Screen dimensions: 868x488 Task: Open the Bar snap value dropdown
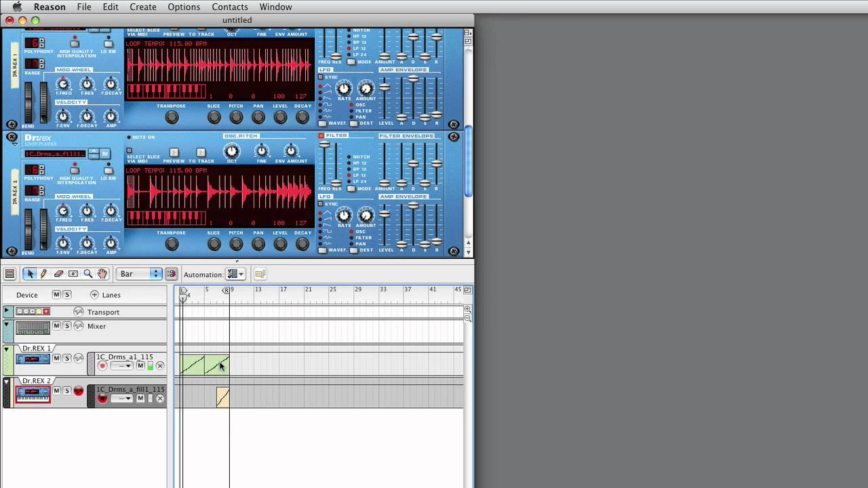point(138,274)
